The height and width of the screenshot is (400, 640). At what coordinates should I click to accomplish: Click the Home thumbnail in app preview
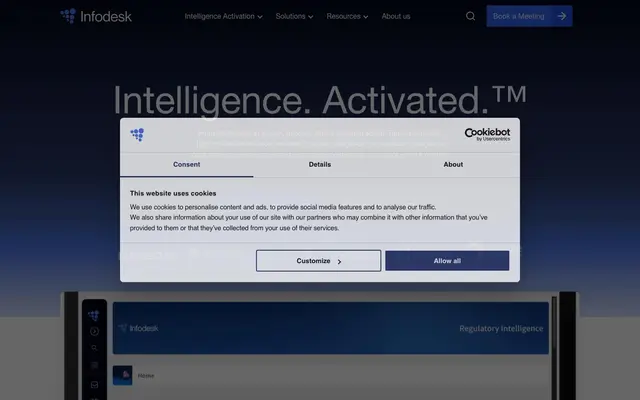[122, 375]
